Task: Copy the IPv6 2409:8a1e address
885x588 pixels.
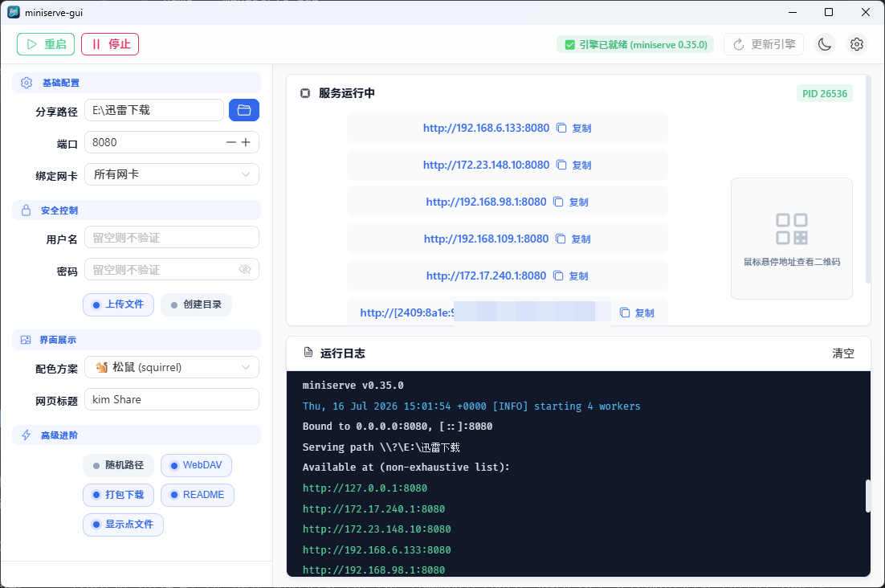Action: point(637,312)
